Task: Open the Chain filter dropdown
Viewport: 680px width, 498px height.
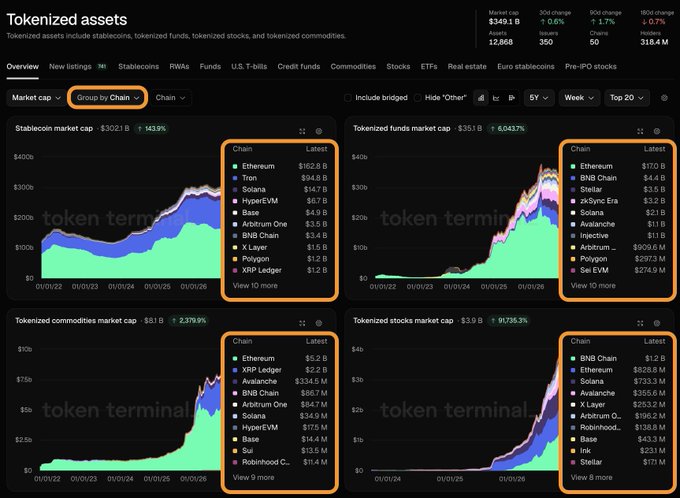Action: pyautogui.click(x=170, y=98)
